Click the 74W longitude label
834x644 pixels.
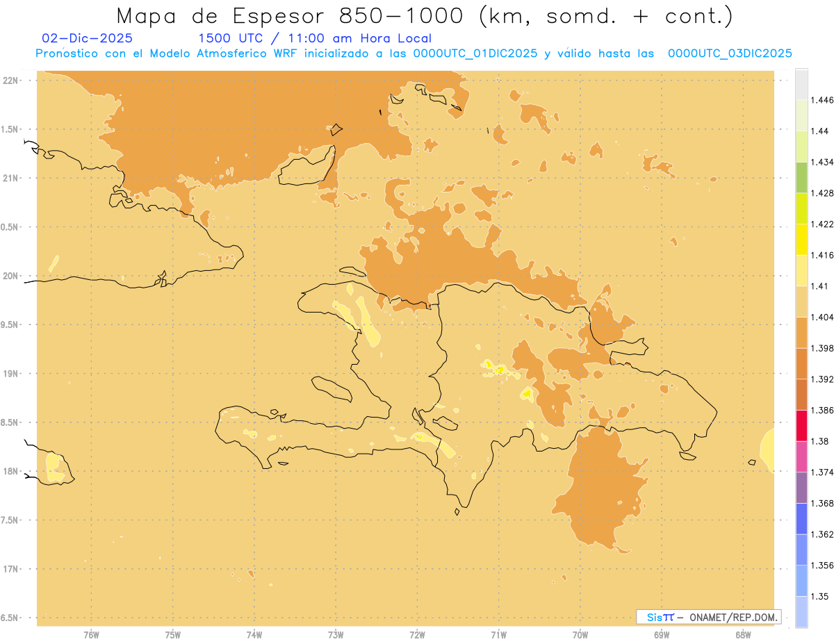tap(254, 634)
